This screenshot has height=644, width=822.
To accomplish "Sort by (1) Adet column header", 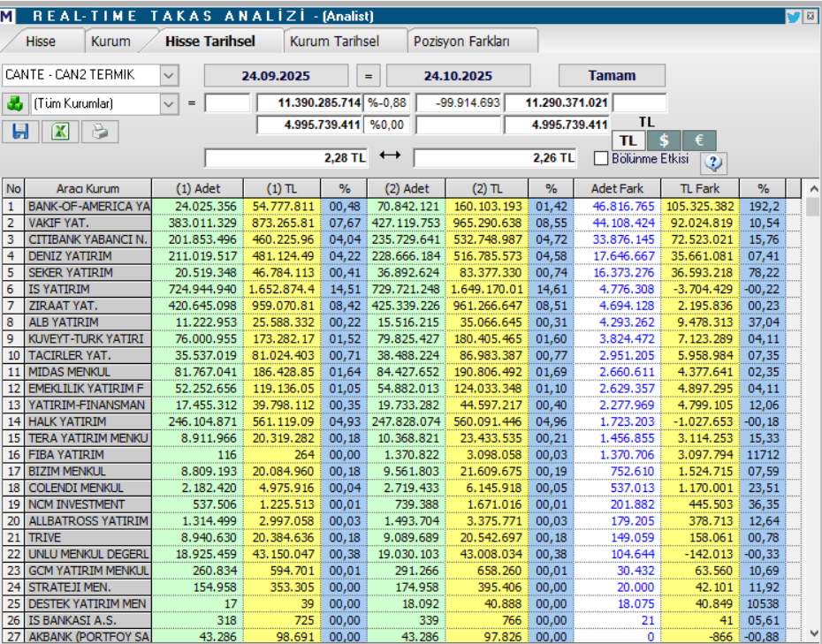I will pyautogui.click(x=198, y=189).
